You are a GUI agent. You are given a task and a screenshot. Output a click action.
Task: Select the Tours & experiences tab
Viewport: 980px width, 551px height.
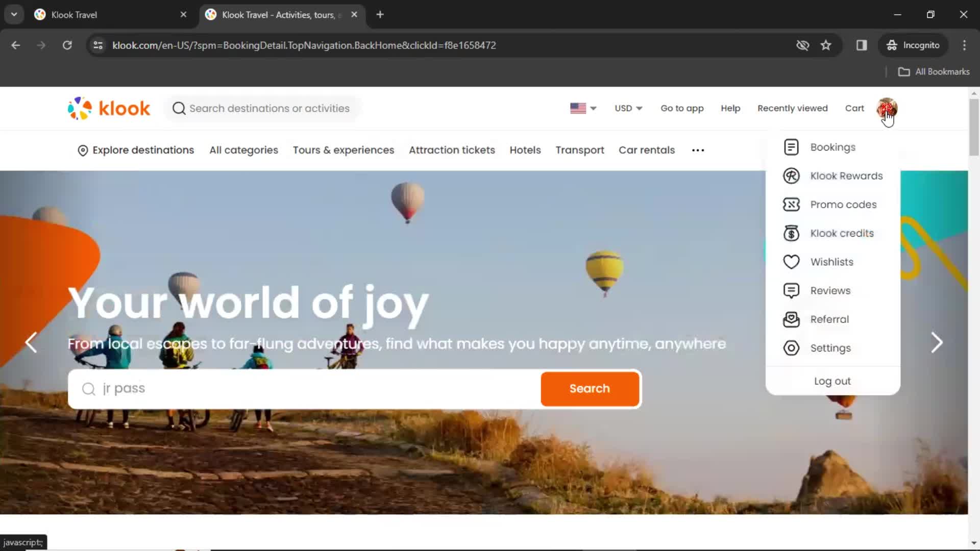click(x=344, y=150)
